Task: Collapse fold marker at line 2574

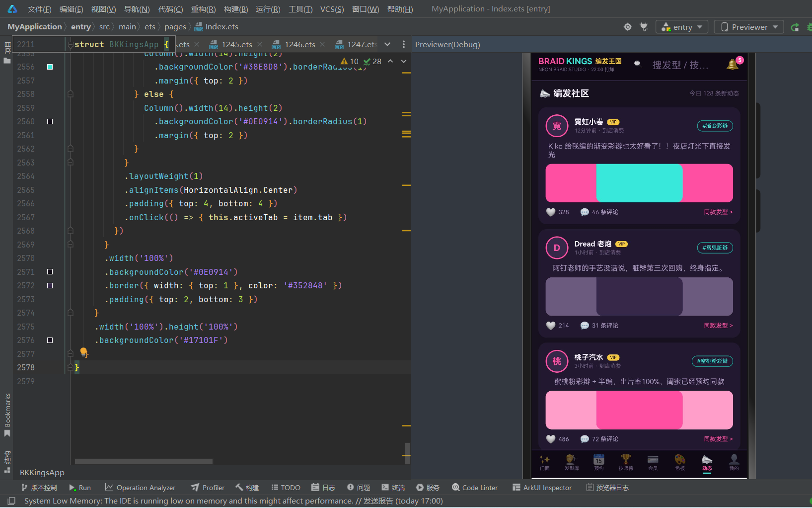Action: (x=71, y=313)
